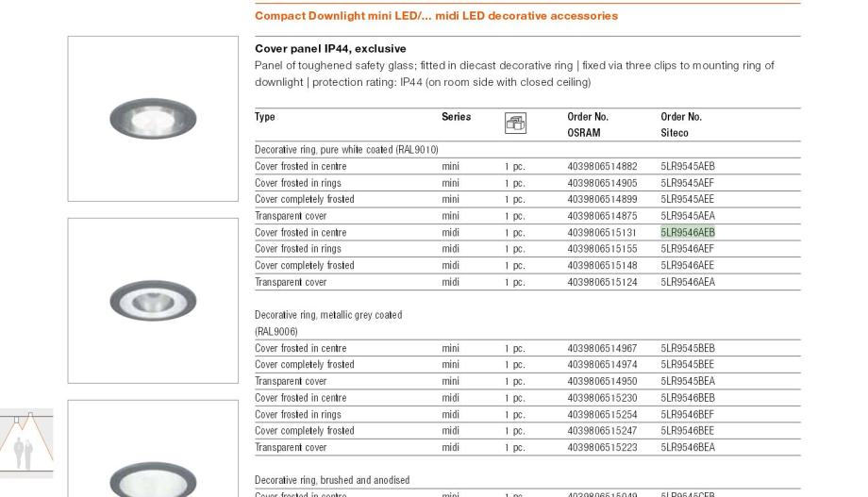868x497 pixels.
Task: Select Siteco code 5LR9545BEE
Action: 687,365
